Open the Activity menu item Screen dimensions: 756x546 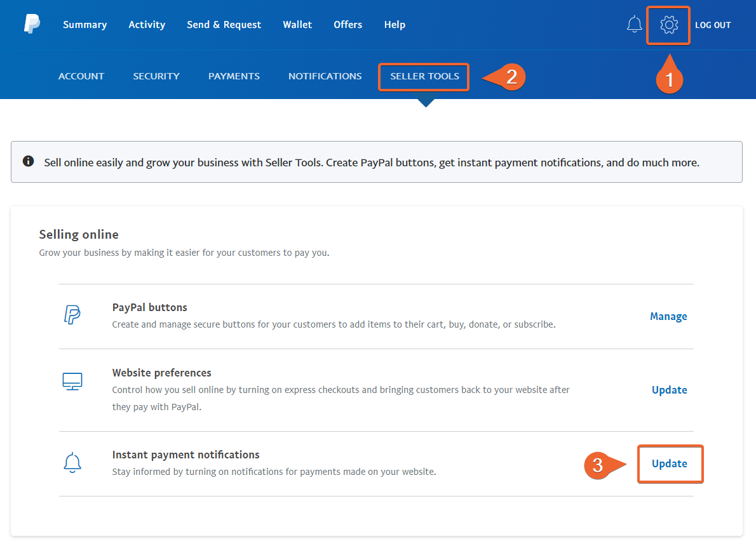[147, 25]
